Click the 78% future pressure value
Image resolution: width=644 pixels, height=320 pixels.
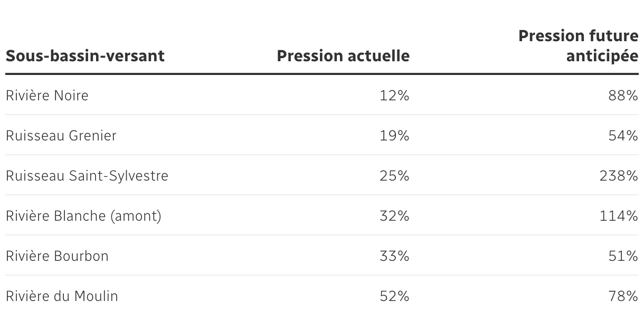623,296
